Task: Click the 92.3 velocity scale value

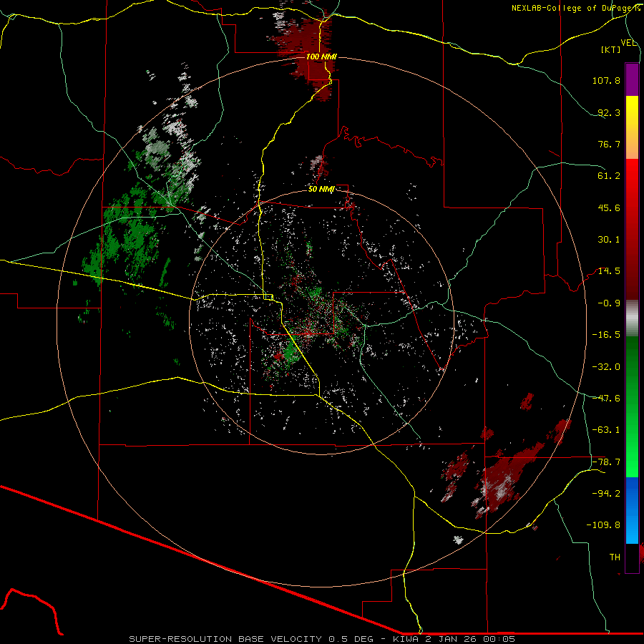Action: [609, 112]
